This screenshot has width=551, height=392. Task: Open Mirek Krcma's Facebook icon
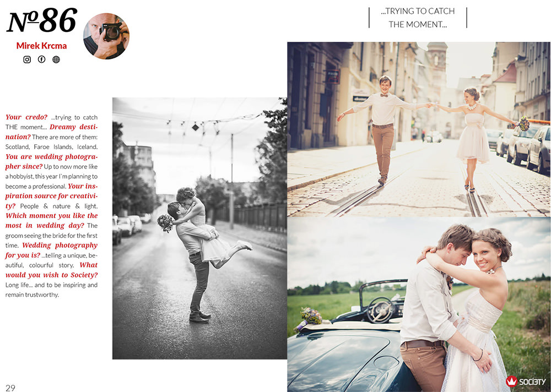(x=41, y=59)
